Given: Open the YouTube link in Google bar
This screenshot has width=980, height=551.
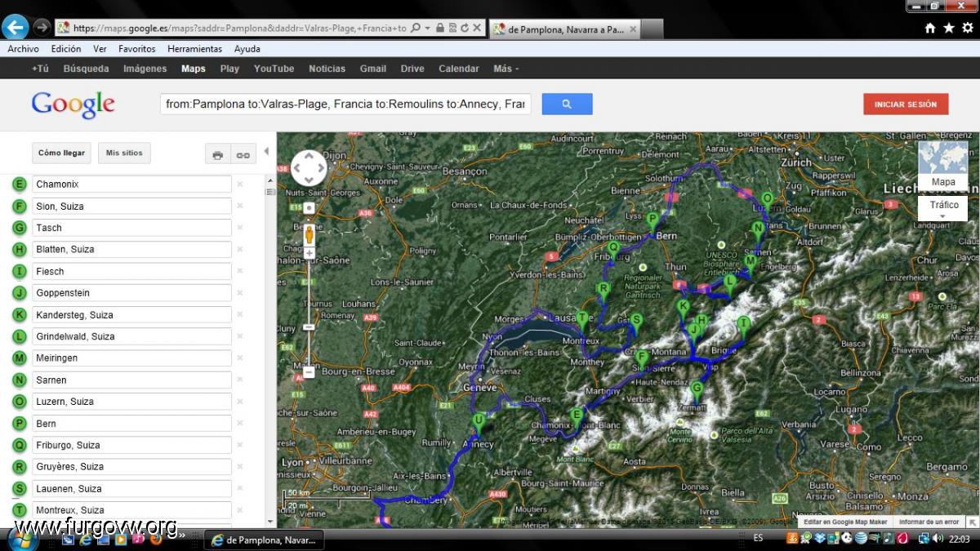Looking at the screenshot, I should click(274, 69).
